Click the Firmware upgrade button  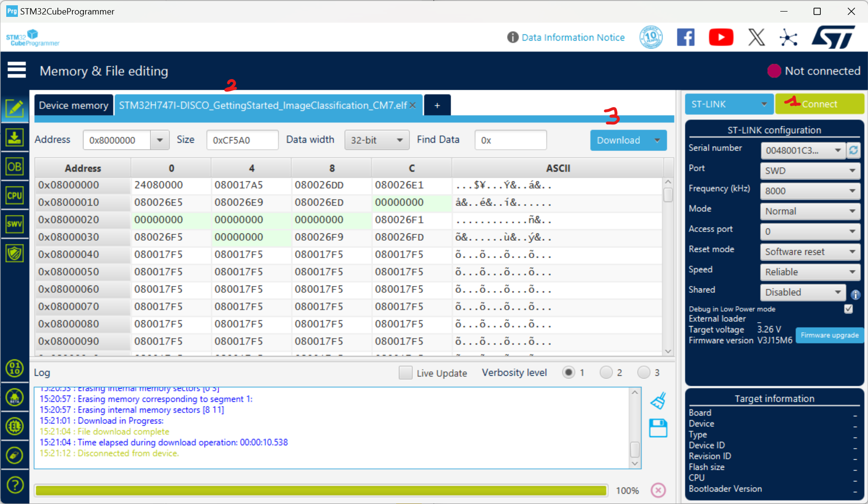829,335
